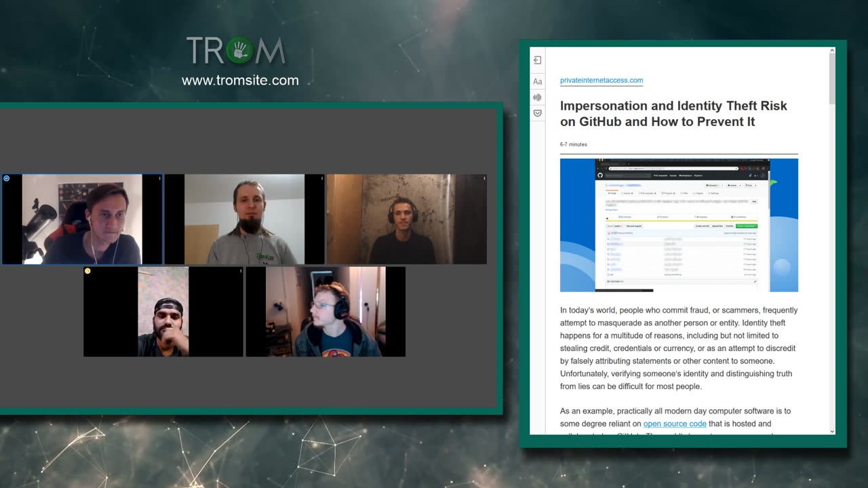Select the video tile of the man by the concrete wall
Screen dimensions: 868x488
click(407, 219)
